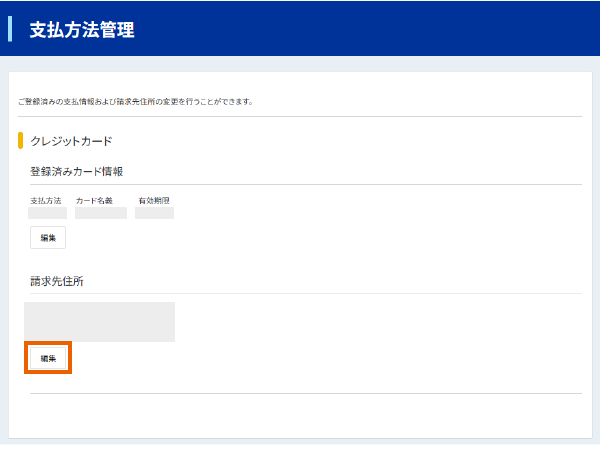Click the 請求先住所 subheading

(x=57, y=281)
